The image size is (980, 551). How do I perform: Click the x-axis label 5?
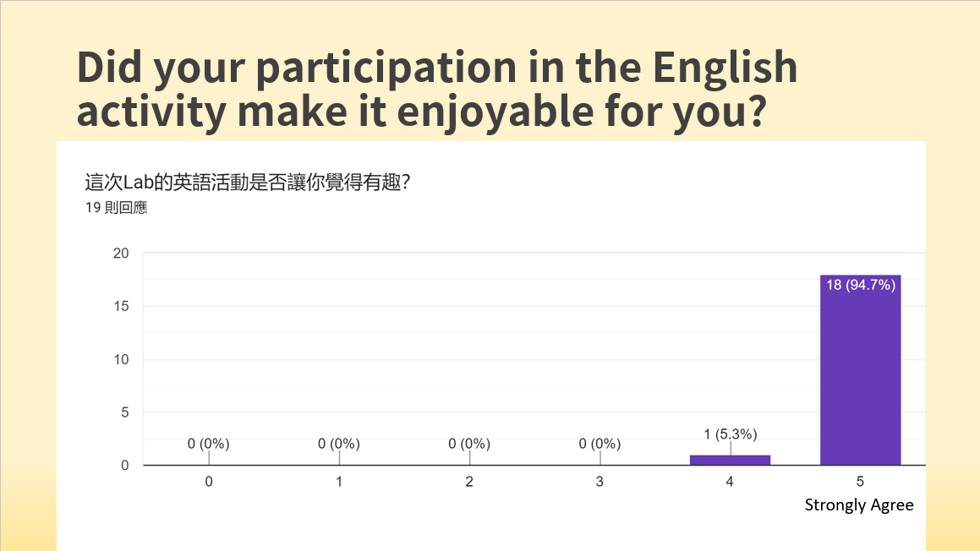coord(860,482)
